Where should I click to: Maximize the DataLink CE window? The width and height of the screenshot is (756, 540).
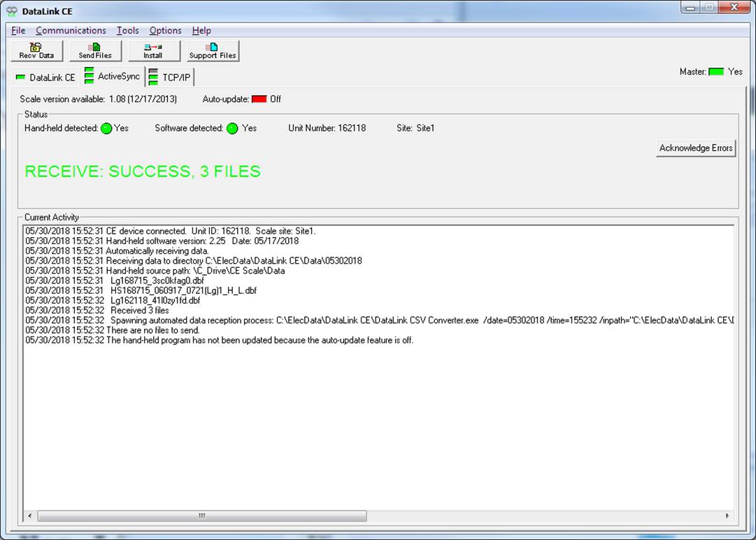pyautogui.click(x=710, y=7)
